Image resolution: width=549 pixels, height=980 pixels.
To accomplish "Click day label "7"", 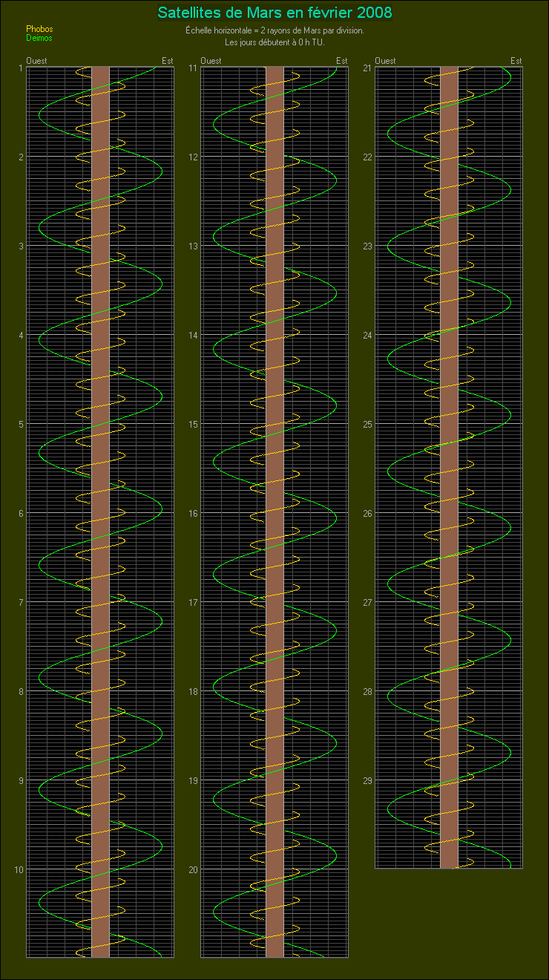I will (x=20, y=602).
